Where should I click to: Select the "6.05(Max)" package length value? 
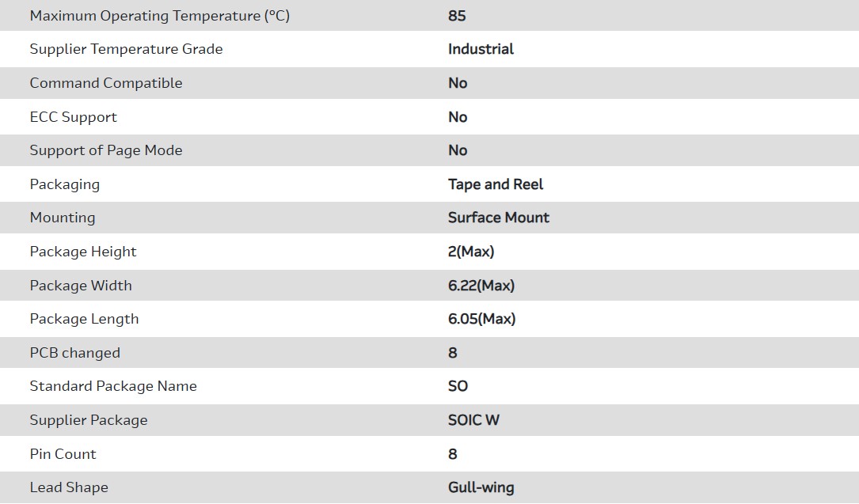click(x=481, y=319)
